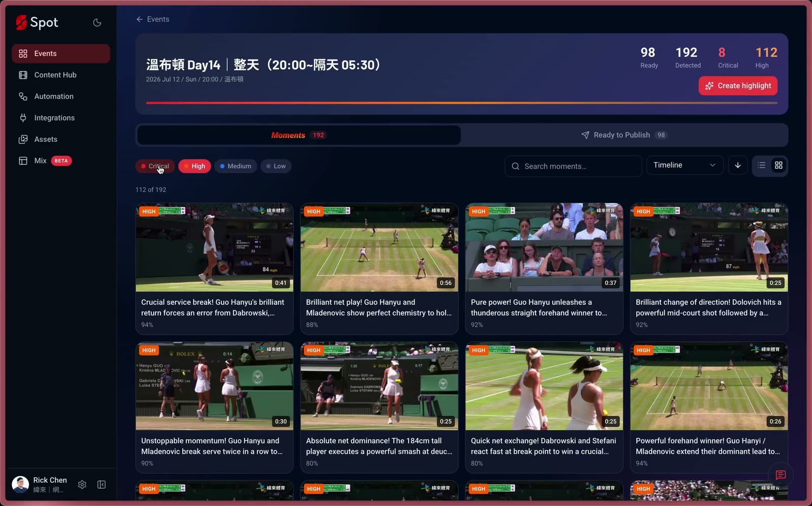The image size is (812, 506).
Task: Switch to list view
Action: pos(761,165)
